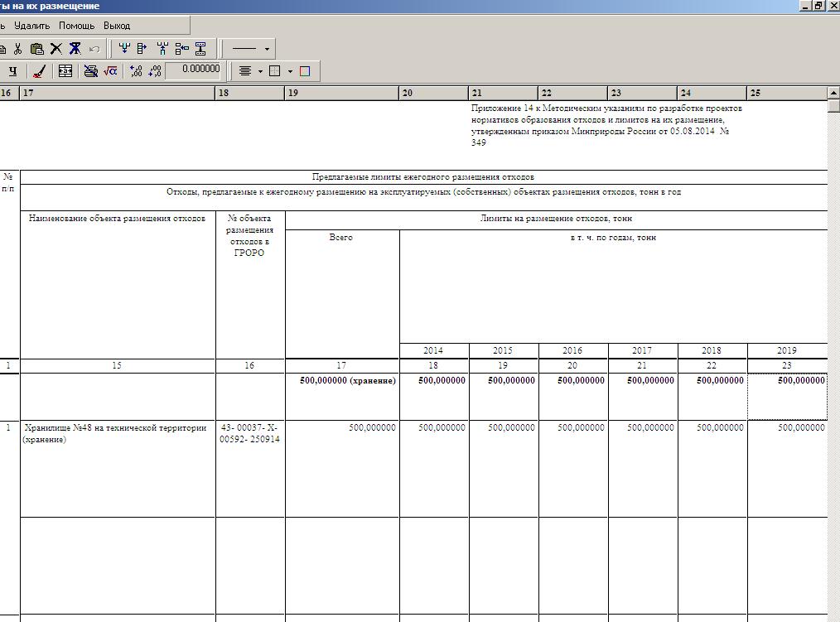Screen dimensions: 840x622
Task: Toggle underline formatting (Ч button)
Action: coord(12,71)
